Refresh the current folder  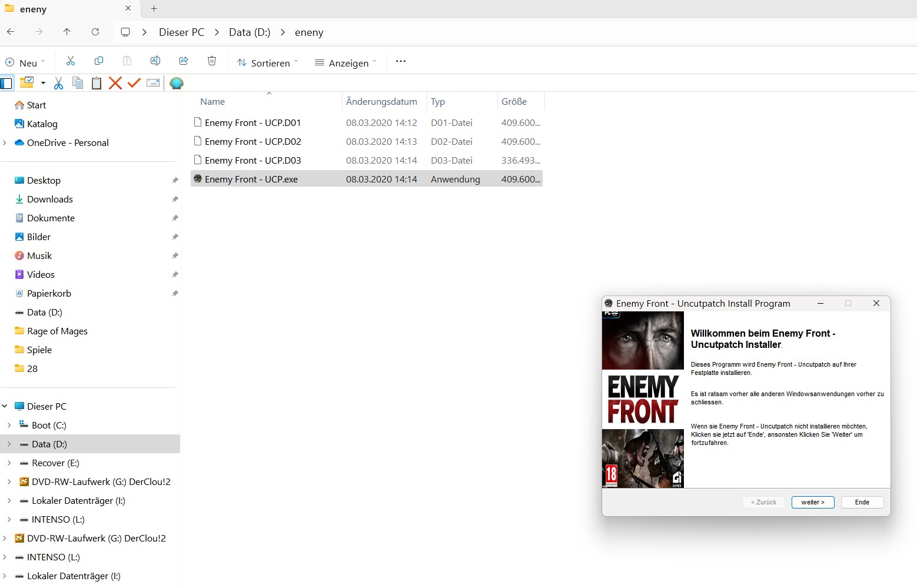(95, 32)
